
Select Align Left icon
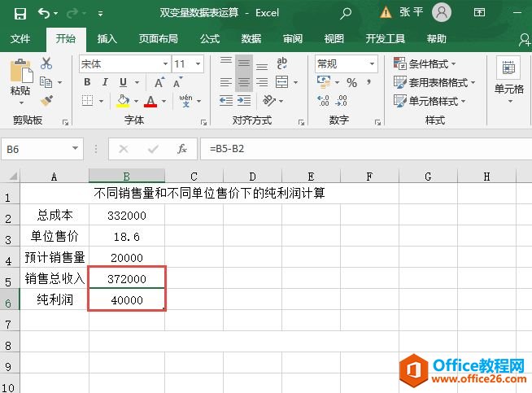(226, 82)
